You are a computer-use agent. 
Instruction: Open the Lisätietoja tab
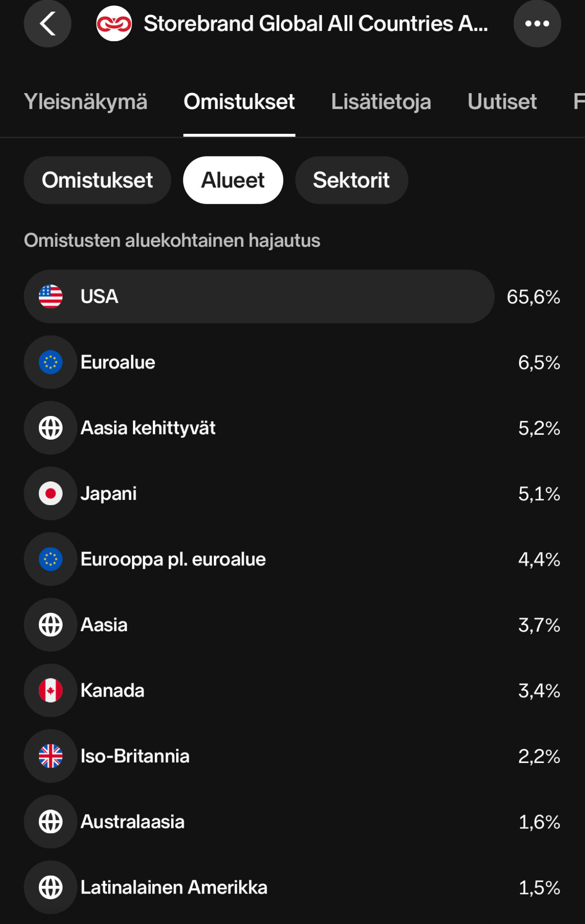(381, 102)
